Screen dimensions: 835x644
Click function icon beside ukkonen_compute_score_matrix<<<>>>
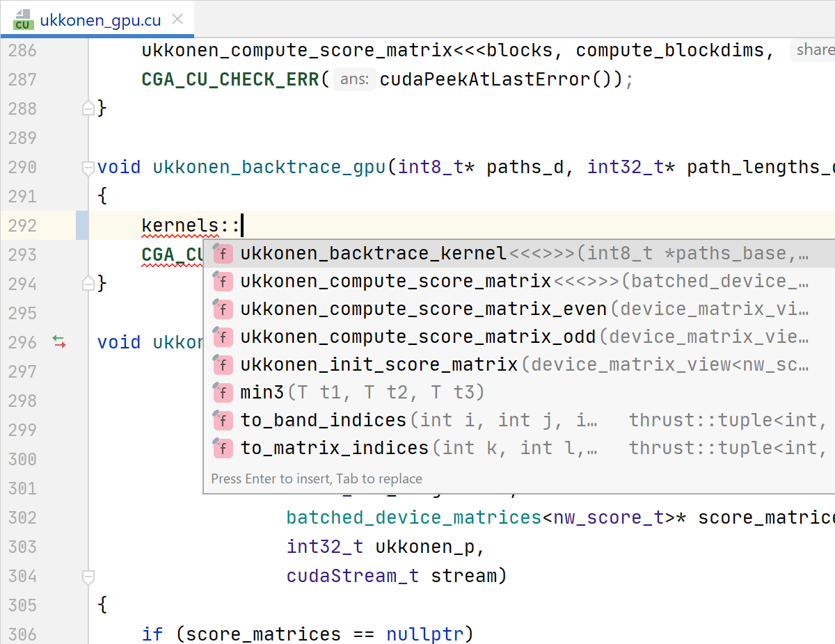pos(222,282)
